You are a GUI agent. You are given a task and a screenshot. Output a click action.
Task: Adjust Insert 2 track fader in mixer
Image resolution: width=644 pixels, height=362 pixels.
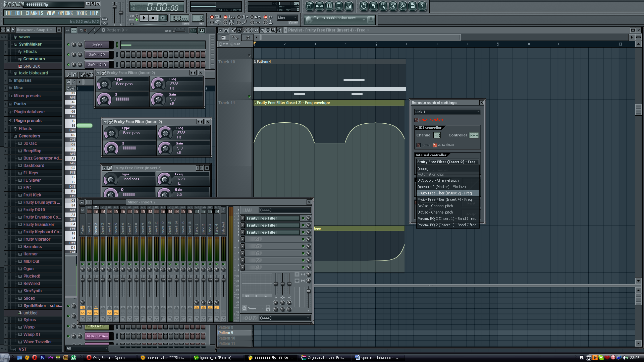pyautogui.click(x=96, y=280)
